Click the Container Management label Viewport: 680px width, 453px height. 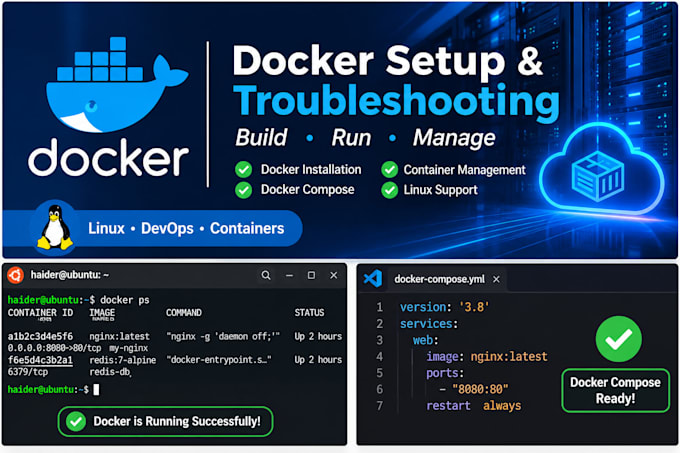point(464,170)
